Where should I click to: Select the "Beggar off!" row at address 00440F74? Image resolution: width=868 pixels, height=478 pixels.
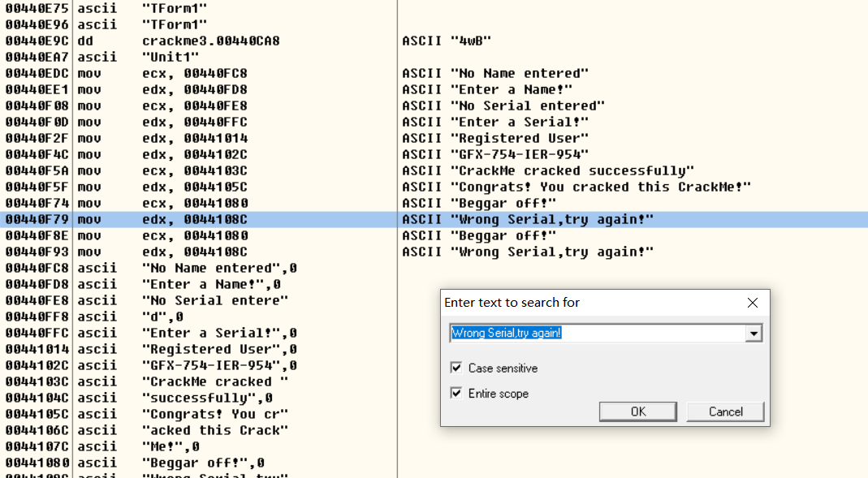pos(195,203)
